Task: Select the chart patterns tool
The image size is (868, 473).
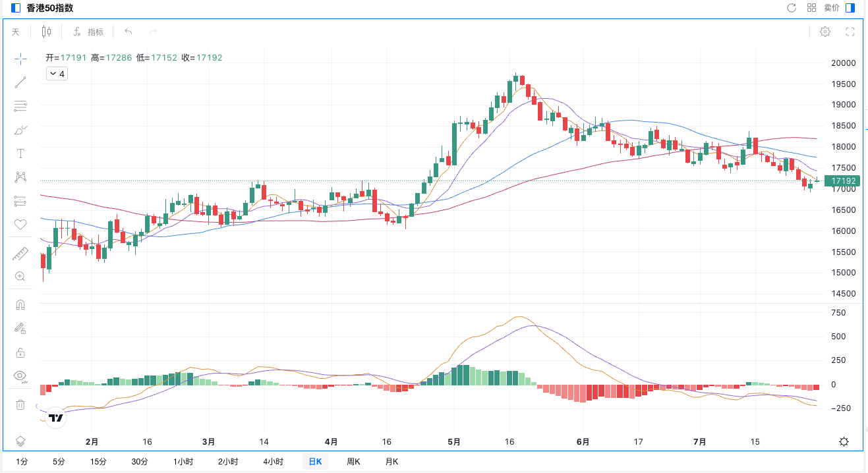Action: click(20, 177)
